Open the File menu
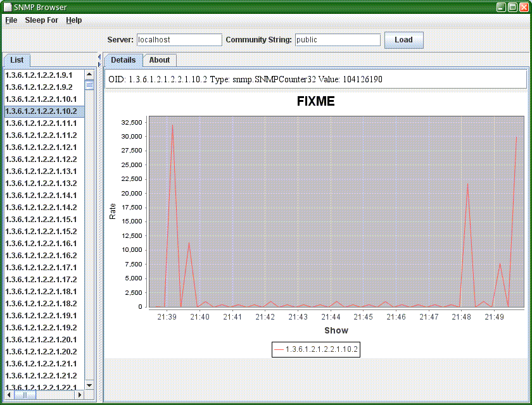 click(x=11, y=20)
